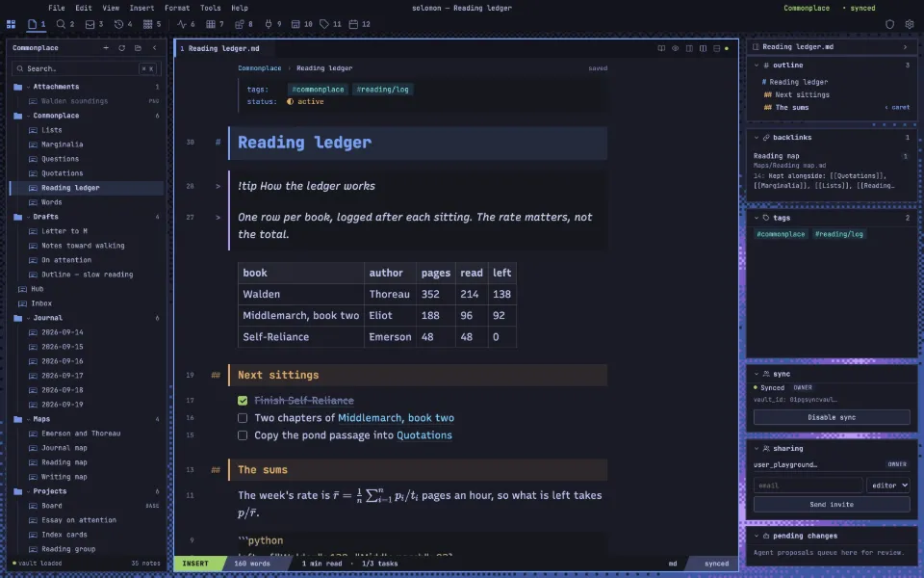Open the Help menu
924x578 pixels.
[240, 8]
